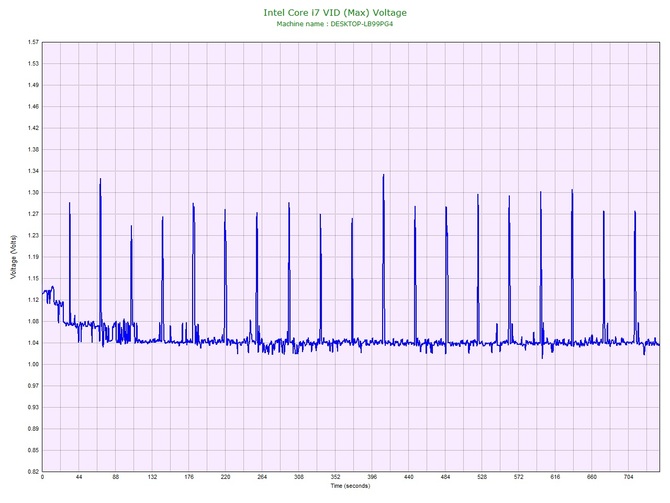Click the 220 tick label on time axis
The image size is (670, 503).
pos(226,477)
